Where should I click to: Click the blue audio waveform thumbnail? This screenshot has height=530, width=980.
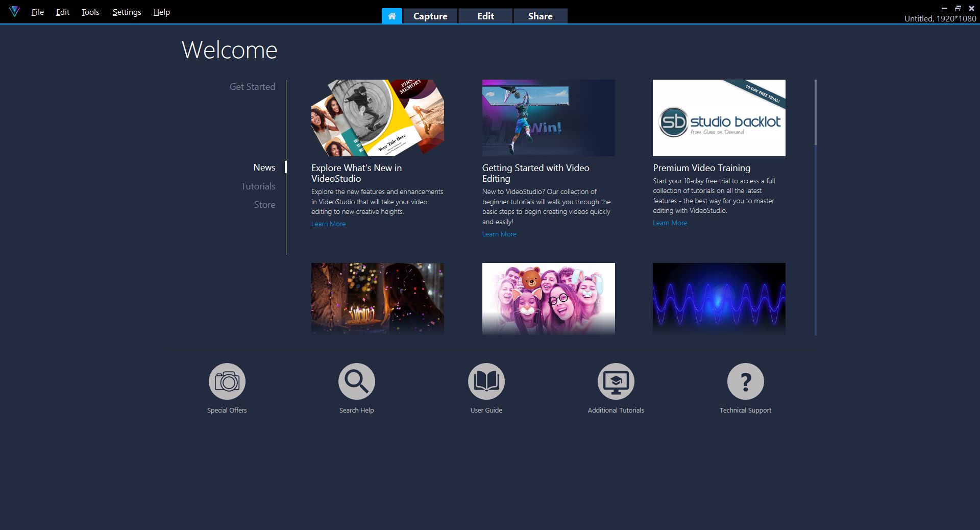tap(719, 299)
